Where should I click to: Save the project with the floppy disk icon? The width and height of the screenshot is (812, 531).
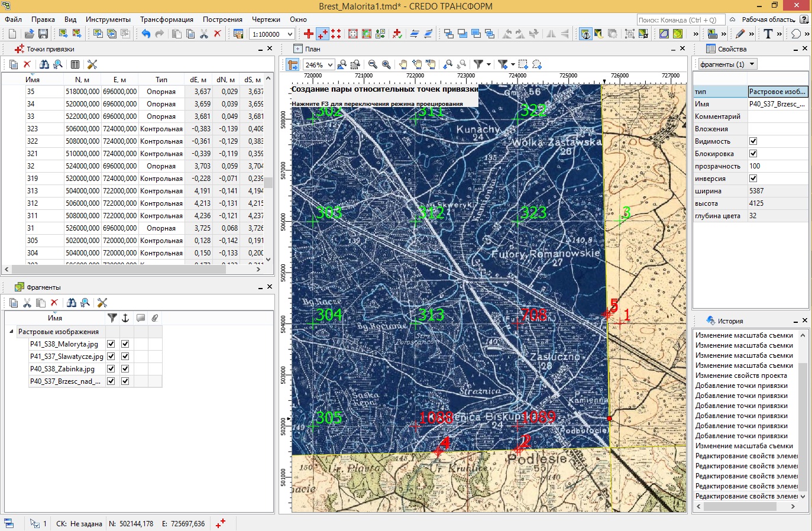(x=43, y=34)
